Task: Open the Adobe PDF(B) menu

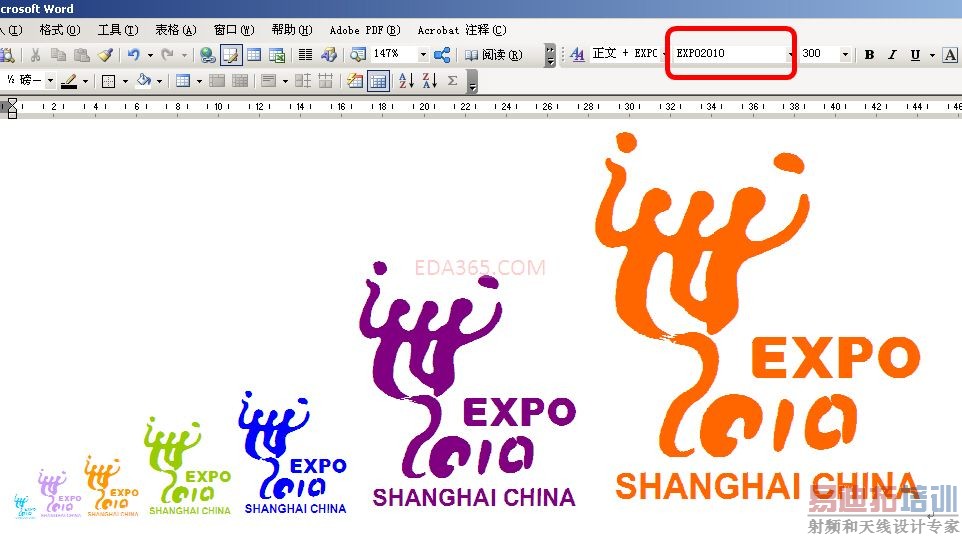Action: [365, 29]
